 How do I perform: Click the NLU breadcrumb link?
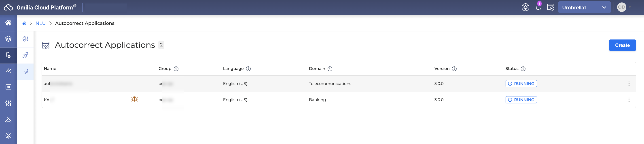point(40,23)
